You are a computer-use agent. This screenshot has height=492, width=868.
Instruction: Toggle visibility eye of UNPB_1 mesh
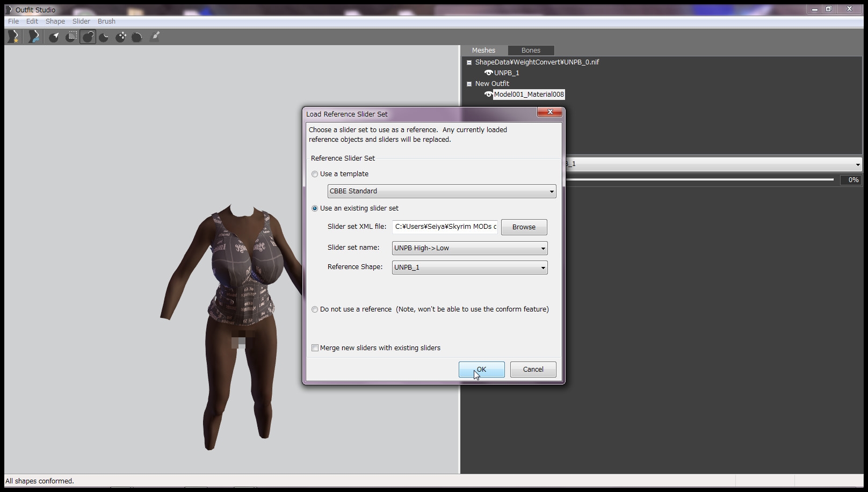click(488, 73)
